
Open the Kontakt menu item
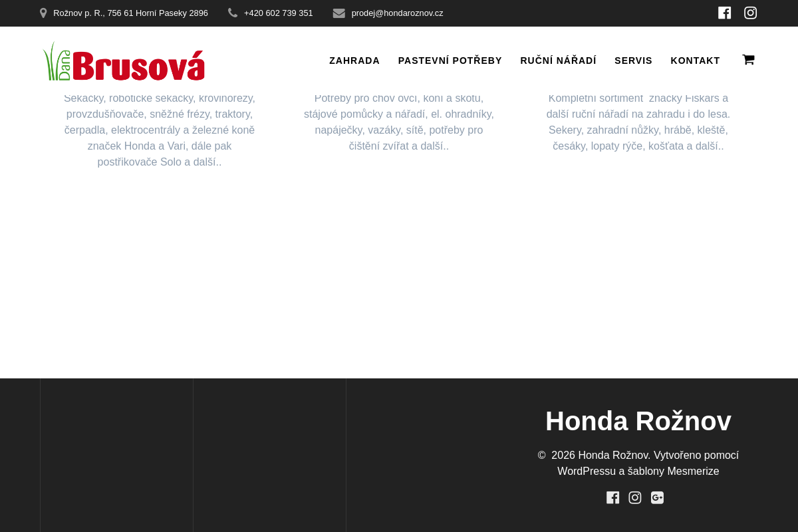[695, 61]
